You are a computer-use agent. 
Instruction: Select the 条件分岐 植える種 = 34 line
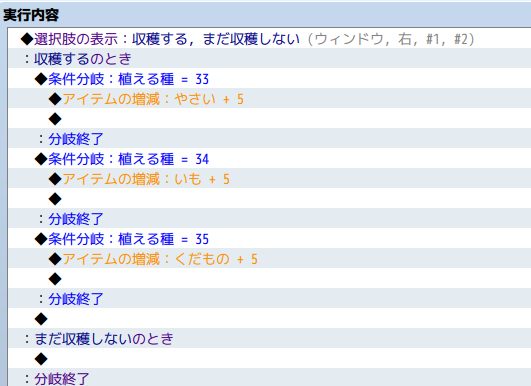270,158
